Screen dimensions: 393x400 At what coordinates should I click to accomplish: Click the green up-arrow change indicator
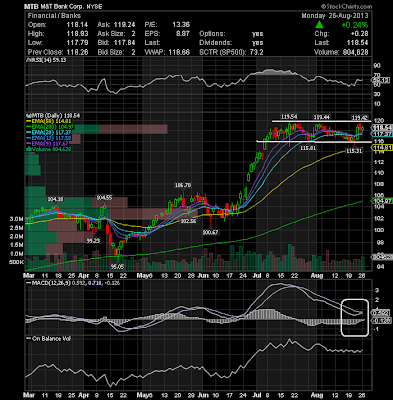(319, 25)
